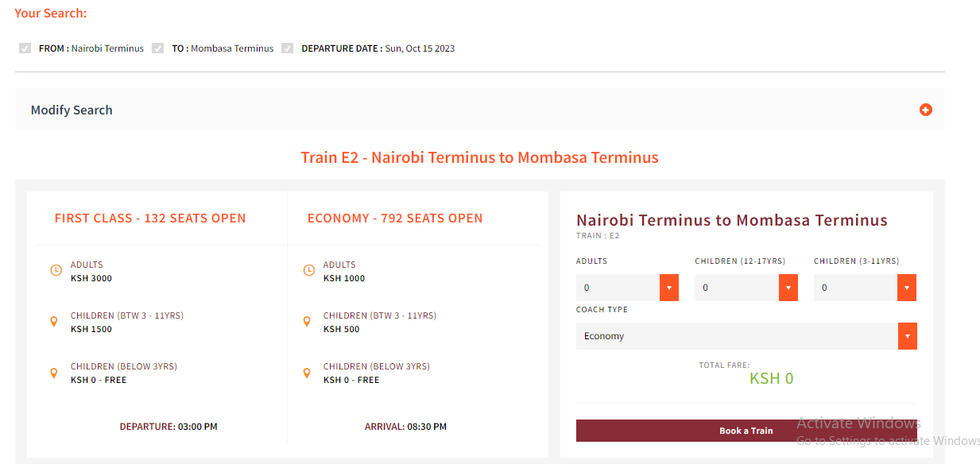Toggle the FROM Nairobi Terminus checkbox
Image resolution: width=980 pixels, height=464 pixels.
click(25, 48)
